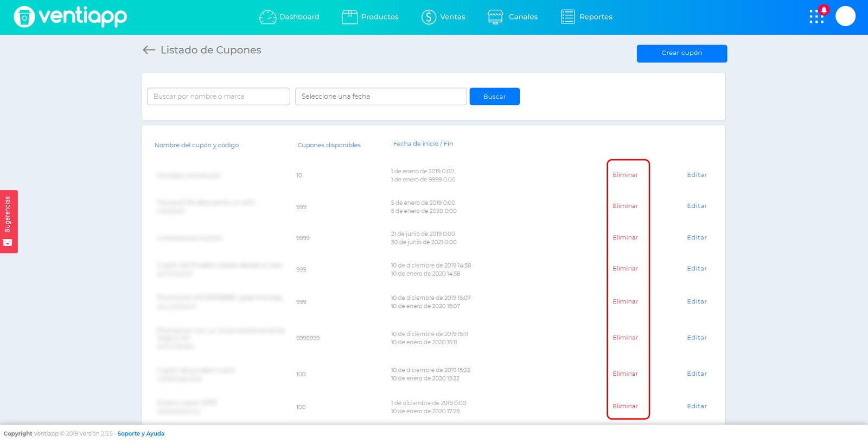Go back using the arrow beside Listado de Cupones

coord(149,50)
